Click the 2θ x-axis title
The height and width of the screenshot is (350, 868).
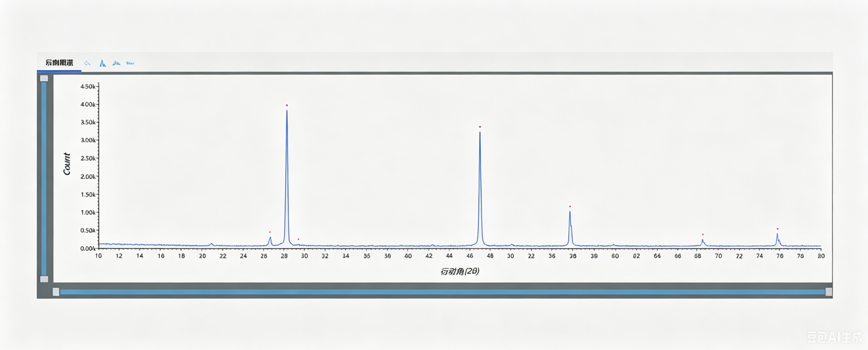[460, 271]
